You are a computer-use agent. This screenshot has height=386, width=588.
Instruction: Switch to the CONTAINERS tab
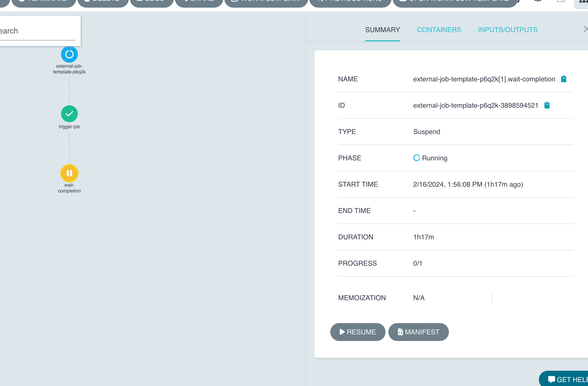439,30
